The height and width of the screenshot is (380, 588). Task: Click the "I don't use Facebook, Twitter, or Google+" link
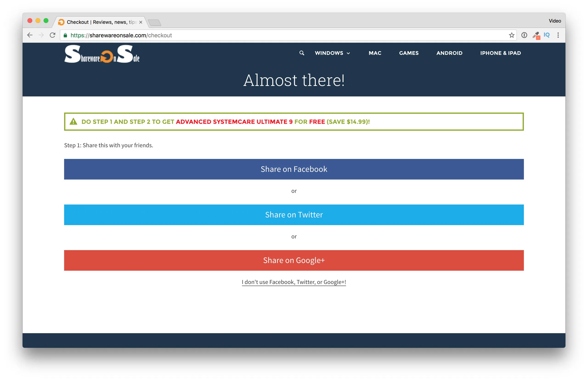tap(294, 282)
